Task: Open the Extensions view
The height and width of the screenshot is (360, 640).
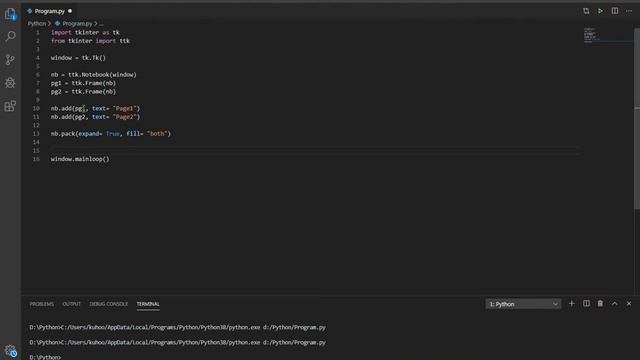Action: coord(10,106)
